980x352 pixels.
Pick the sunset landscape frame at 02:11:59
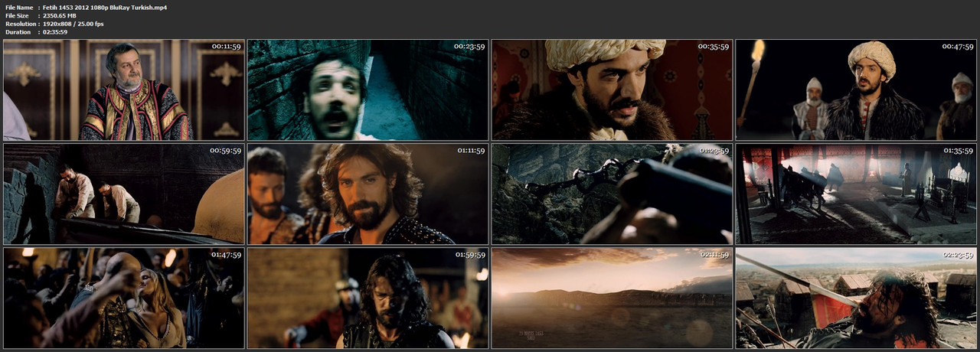point(612,298)
